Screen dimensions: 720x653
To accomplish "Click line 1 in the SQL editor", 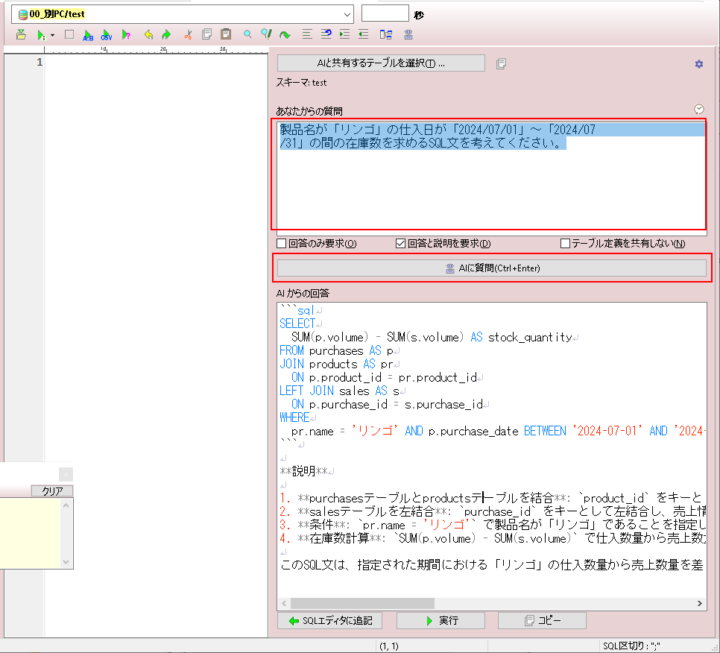I will pos(156,62).
